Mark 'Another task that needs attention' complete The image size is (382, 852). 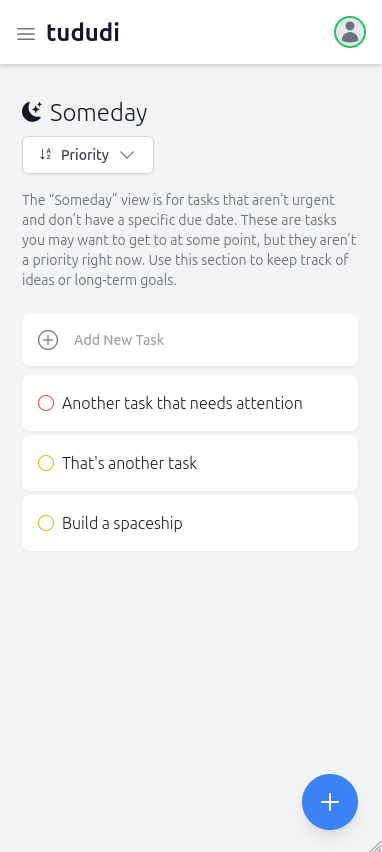pos(46,403)
